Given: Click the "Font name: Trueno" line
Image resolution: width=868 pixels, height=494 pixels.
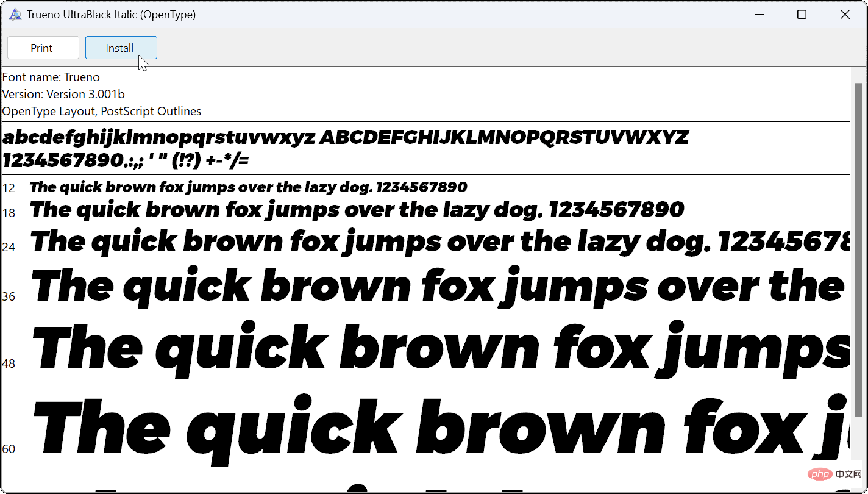Looking at the screenshot, I should point(51,77).
